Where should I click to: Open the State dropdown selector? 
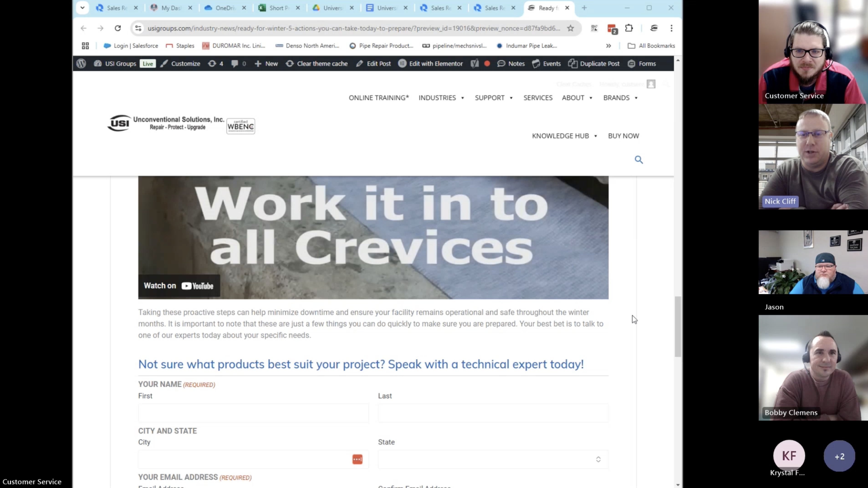click(493, 459)
